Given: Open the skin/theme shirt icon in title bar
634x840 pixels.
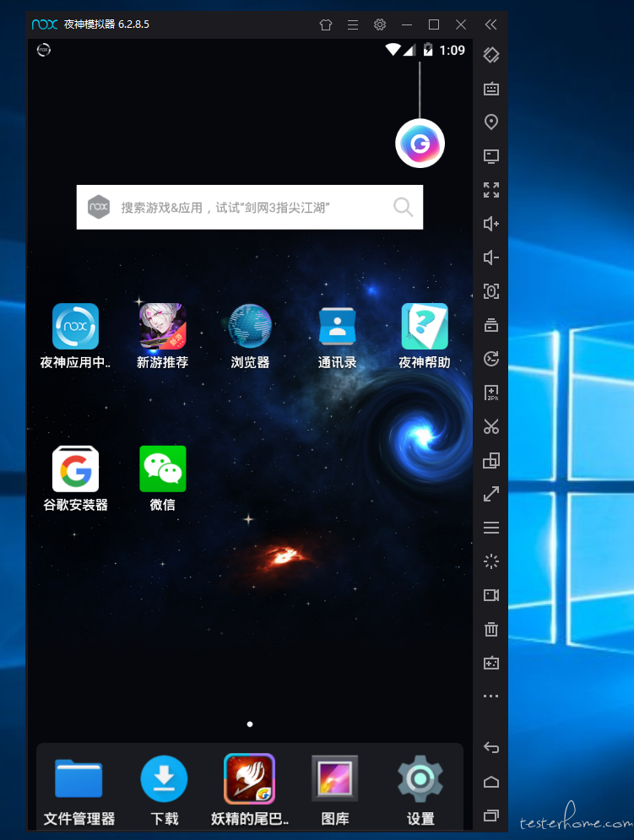Looking at the screenshot, I should [x=326, y=24].
